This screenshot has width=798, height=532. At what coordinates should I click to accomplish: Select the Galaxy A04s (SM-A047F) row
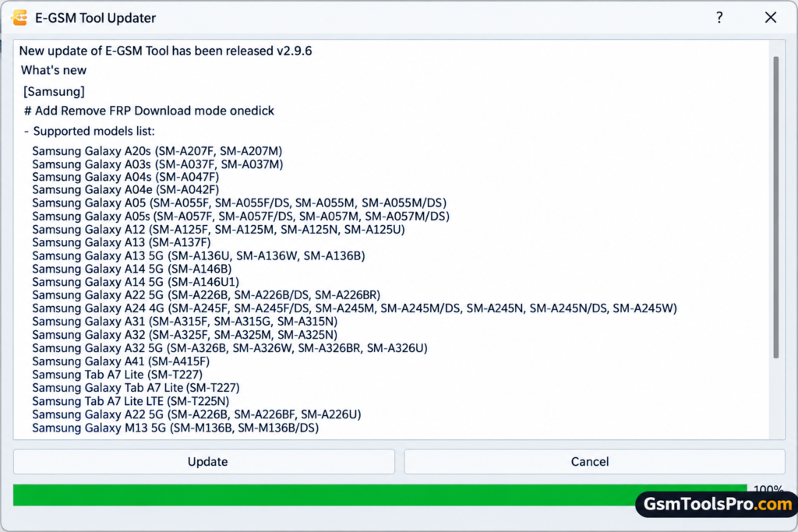125,177
